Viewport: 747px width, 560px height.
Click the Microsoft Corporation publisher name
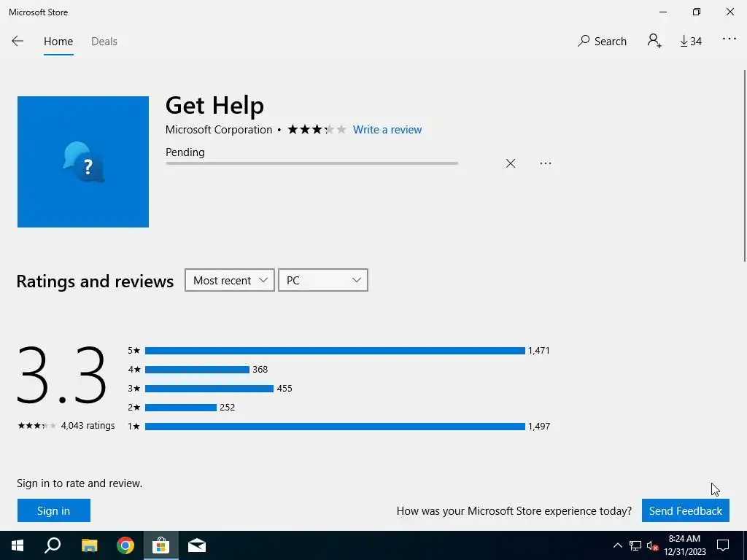pos(219,130)
